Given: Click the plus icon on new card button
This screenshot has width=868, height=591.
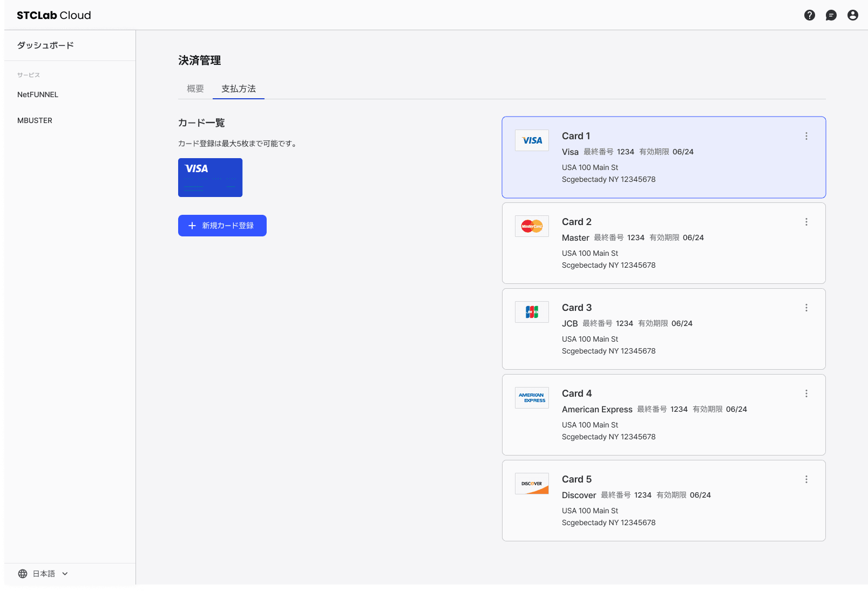Looking at the screenshot, I should (192, 226).
